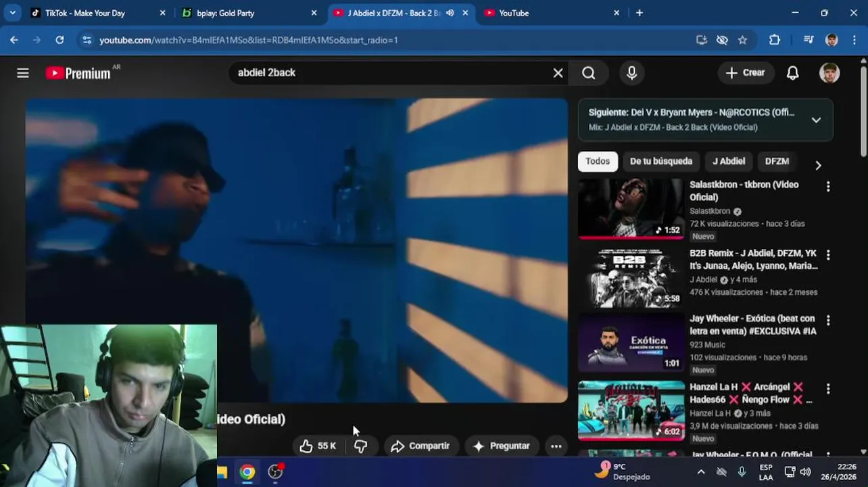Open Chrome extensions puzzle icon
The height and width of the screenshot is (487, 868).
pos(775,40)
